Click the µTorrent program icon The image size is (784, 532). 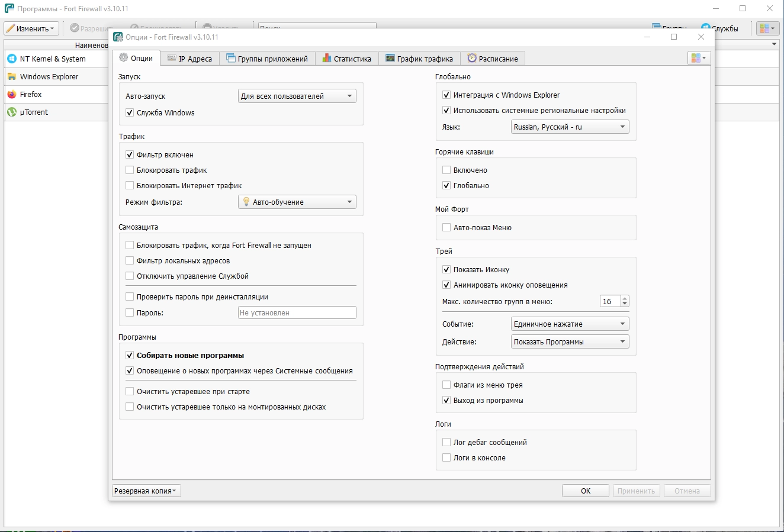[x=11, y=112]
